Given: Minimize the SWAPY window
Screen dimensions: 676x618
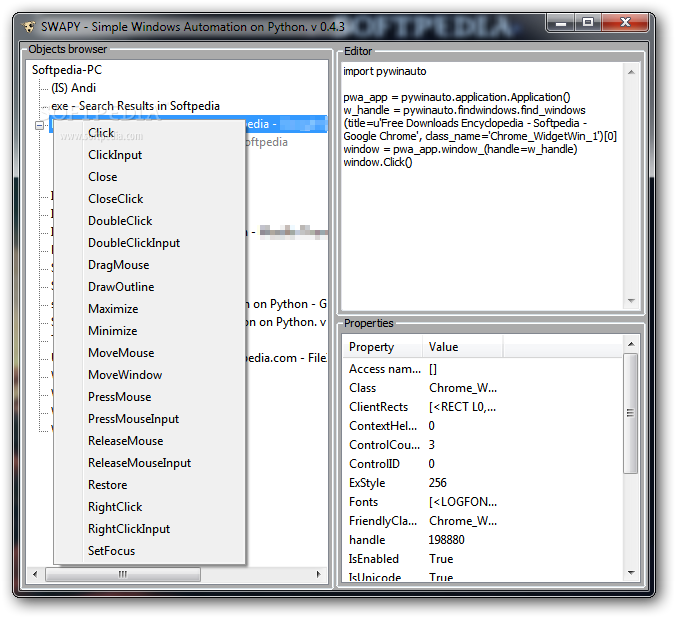Looking at the screenshot, I should pos(561,22).
